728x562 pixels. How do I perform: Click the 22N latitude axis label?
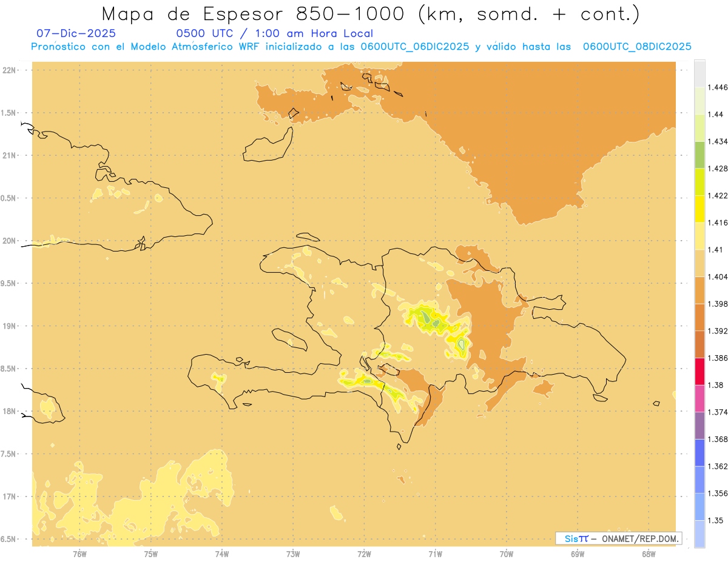[x=10, y=70]
